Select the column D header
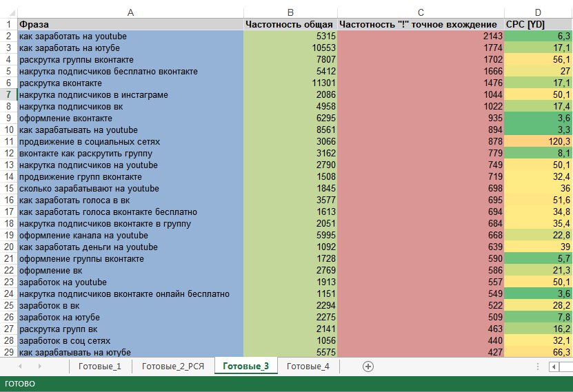The height and width of the screenshot is (392, 573). [538, 12]
